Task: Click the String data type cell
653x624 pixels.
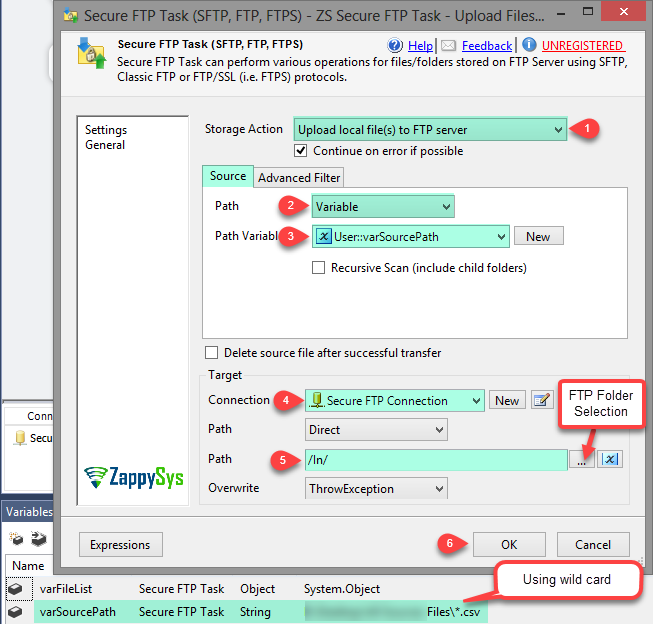Action: click(255, 612)
